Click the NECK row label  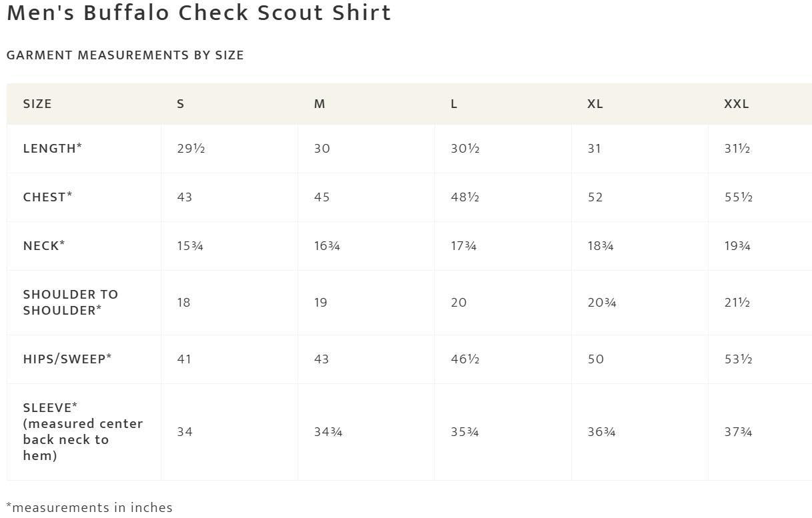point(44,246)
